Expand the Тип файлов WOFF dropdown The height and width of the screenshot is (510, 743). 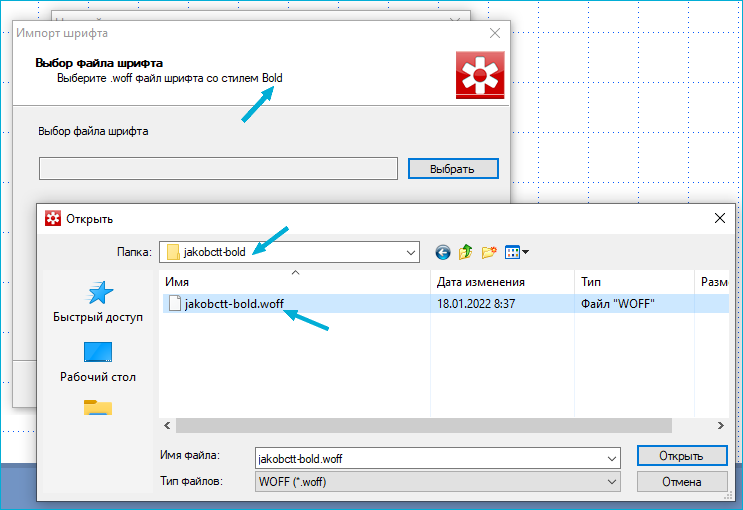tap(612, 482)
